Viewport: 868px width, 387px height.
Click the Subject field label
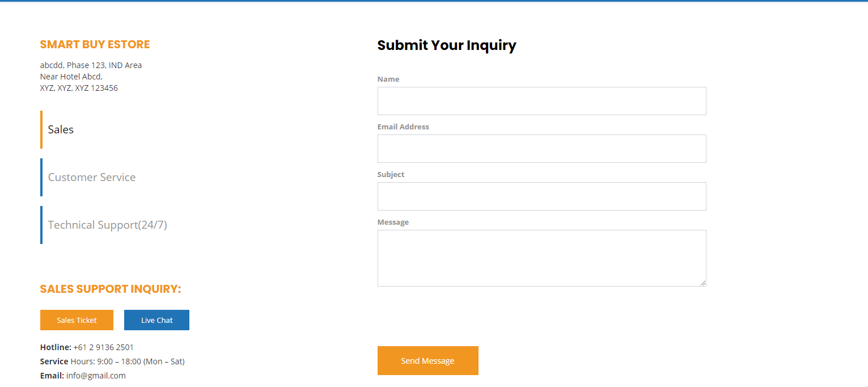coord(391,175)
